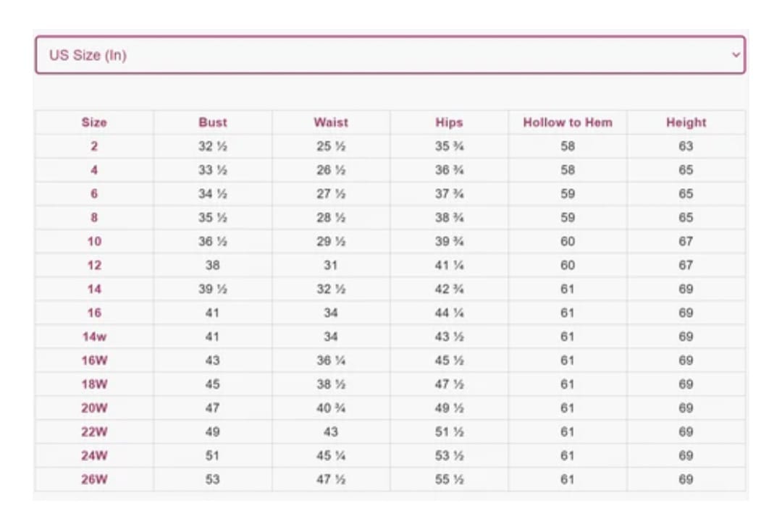Click size 10 row label
This screenshot has height=532, width=782.
(94, 242)
